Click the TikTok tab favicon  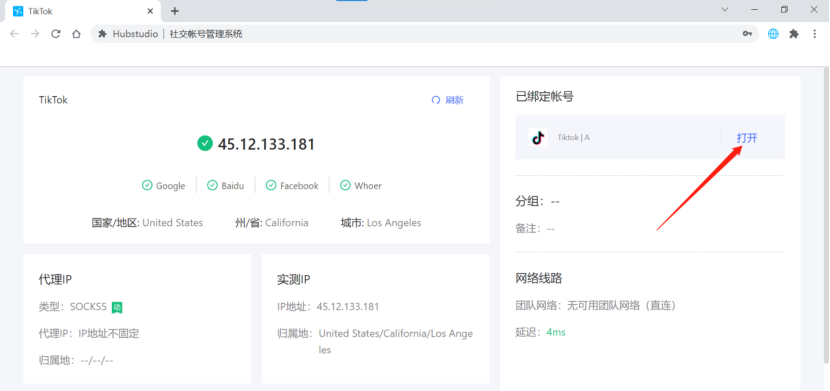[18, 11]
